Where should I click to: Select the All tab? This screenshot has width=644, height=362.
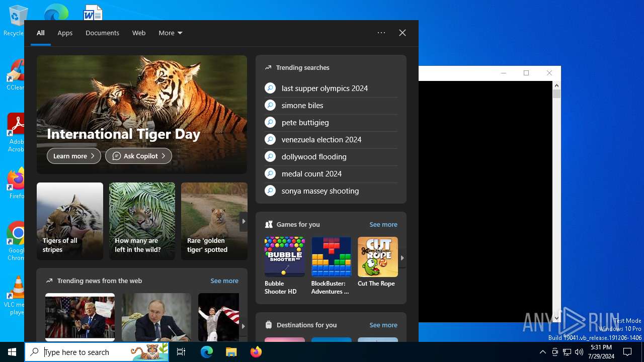[x=41, y=33]
